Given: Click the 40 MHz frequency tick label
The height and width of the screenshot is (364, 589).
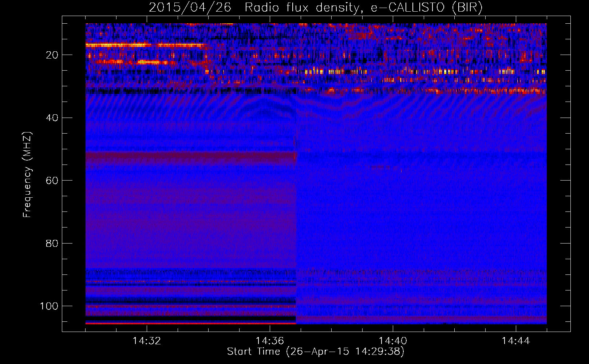Looking at the screenshot, I should point(52,118).
